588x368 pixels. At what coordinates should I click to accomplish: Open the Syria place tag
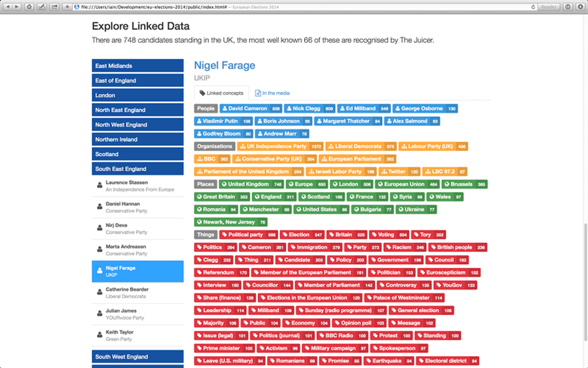[407, 197]
